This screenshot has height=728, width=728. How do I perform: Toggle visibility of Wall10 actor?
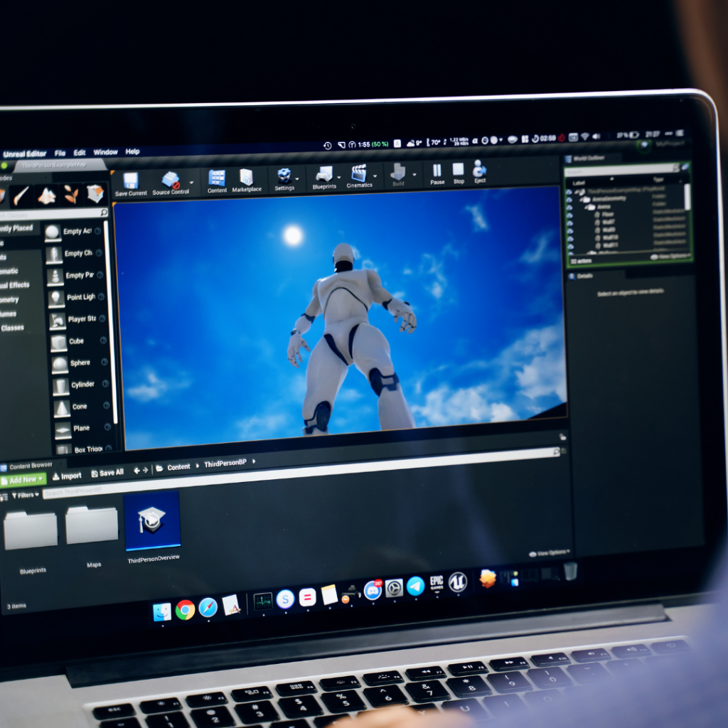tap(571, 237)
